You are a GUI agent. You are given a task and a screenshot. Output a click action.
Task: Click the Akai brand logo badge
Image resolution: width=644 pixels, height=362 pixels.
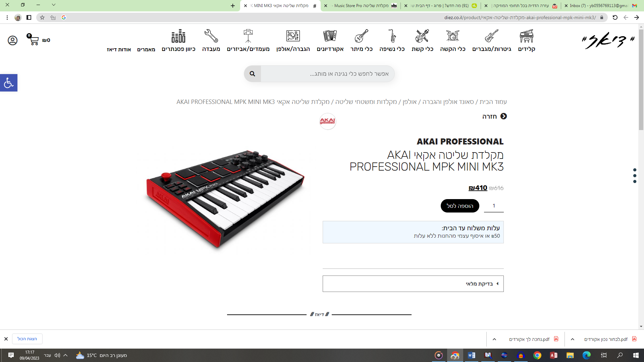[x=328, y=121]
